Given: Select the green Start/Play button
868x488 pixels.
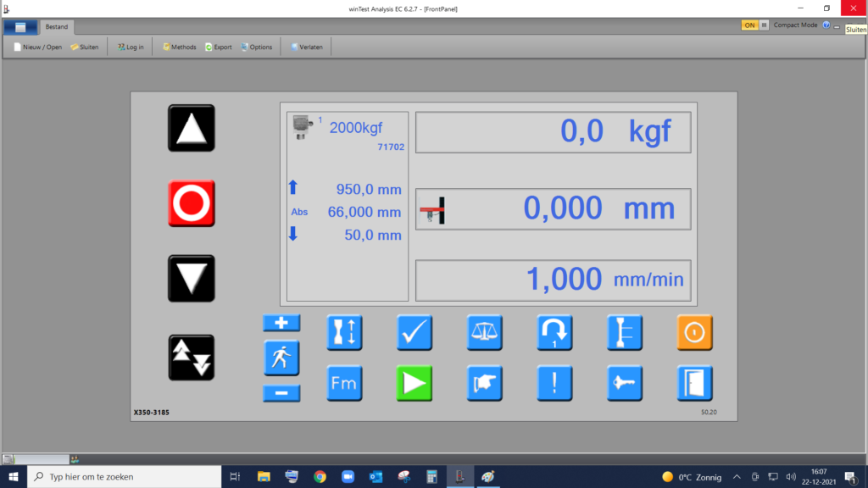Looking at the screenshot, I should (x=414, y=383).
